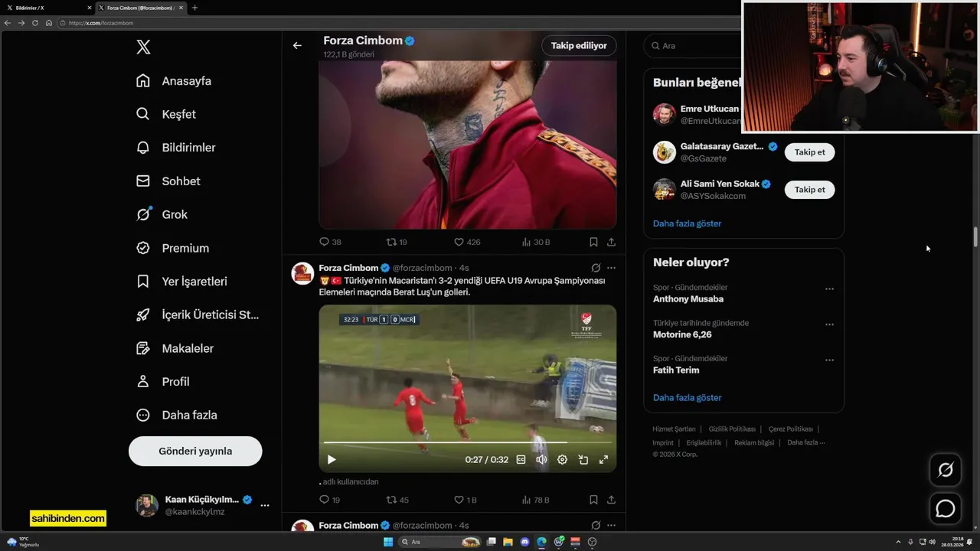
Task: Open the X logo home link
Action: click(143, 47)
